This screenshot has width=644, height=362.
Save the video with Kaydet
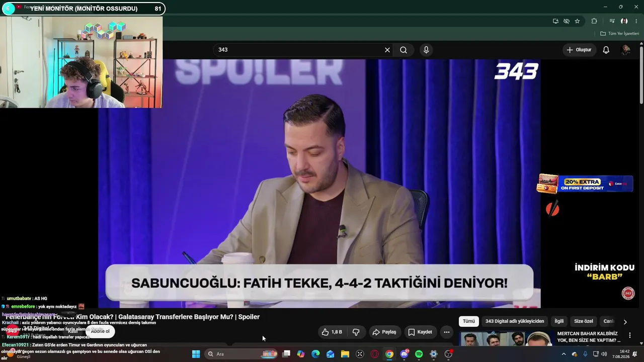tap(420, 332)
